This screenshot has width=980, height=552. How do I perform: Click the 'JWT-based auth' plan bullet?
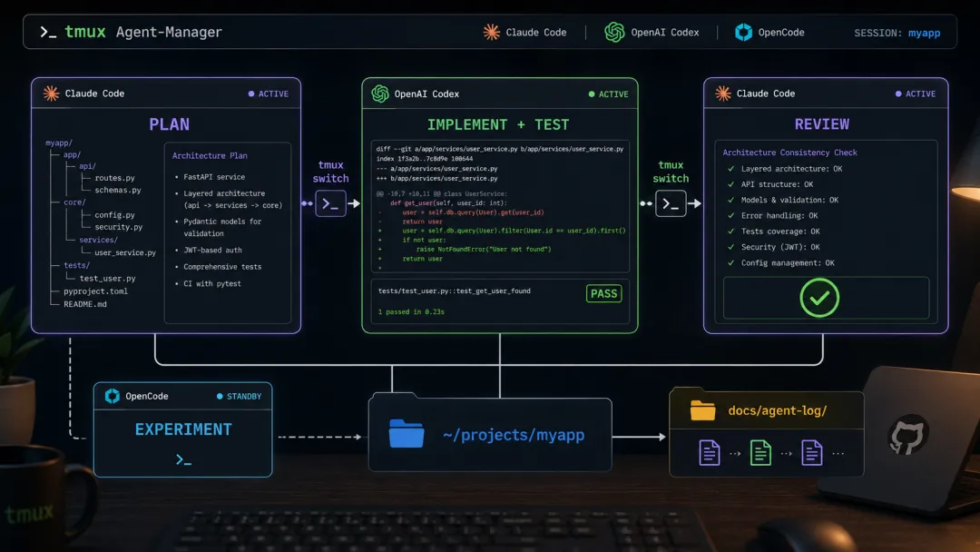(212, 250)
